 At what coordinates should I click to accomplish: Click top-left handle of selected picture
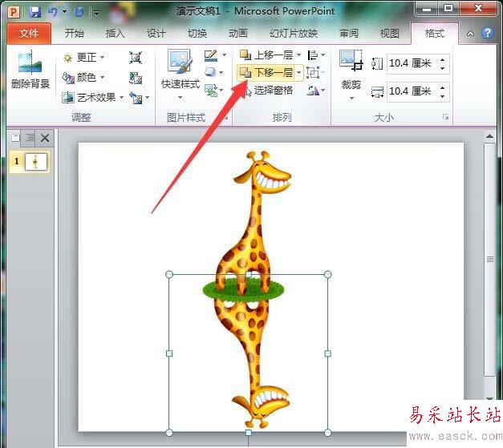169,274
